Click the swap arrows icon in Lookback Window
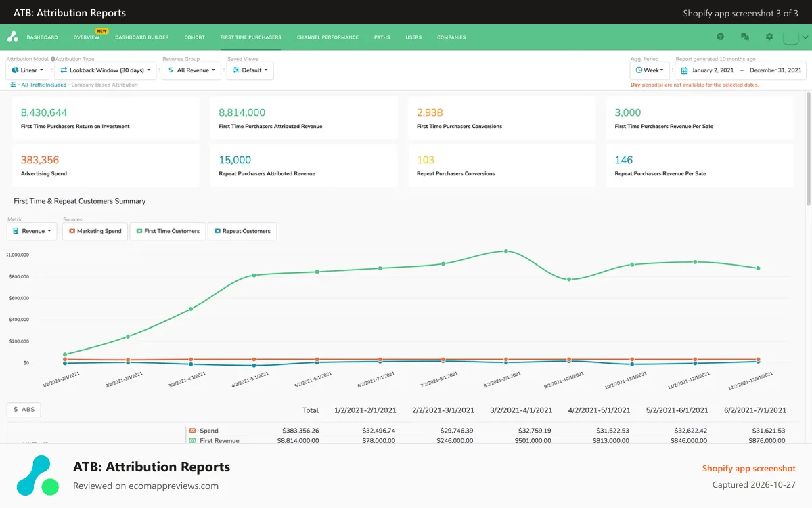The height and width of the screenshot is (508, 812). tap(64, 70)
